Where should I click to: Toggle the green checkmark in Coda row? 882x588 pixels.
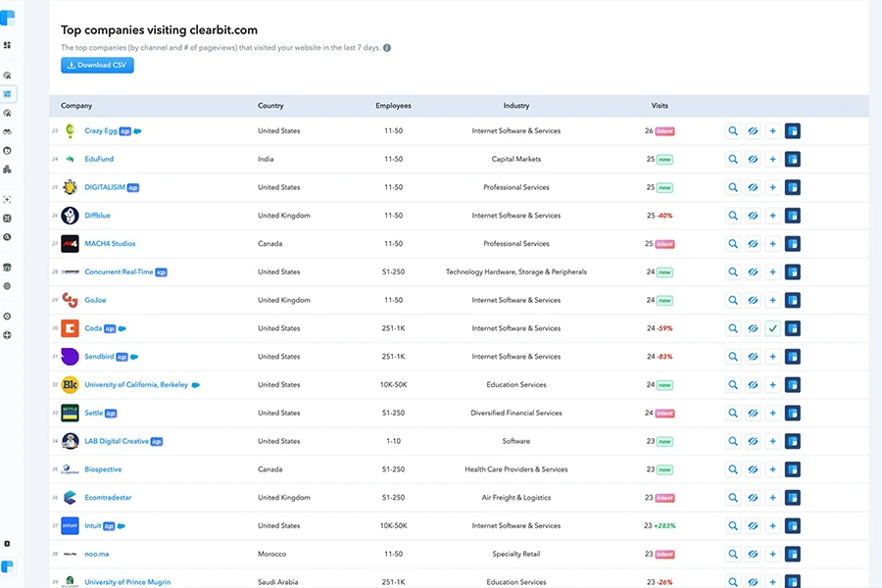(x=773, y=328)
